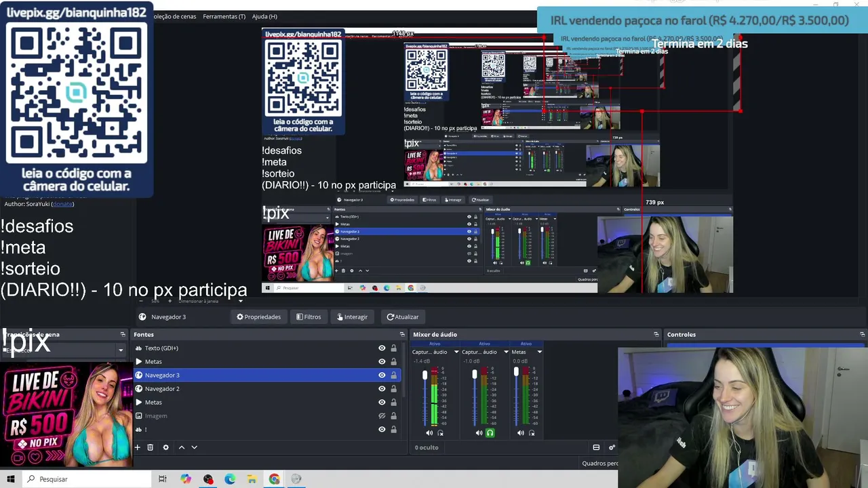
Task: Mute the second Captura de áudio channel
Action: coord(479,432)
